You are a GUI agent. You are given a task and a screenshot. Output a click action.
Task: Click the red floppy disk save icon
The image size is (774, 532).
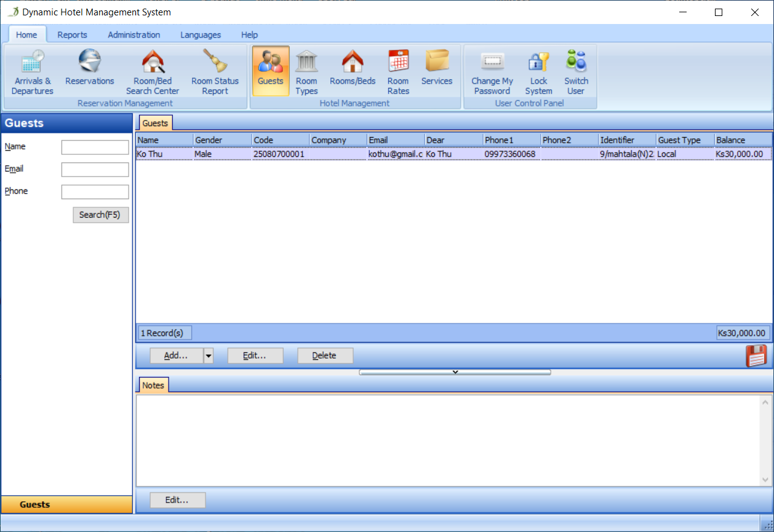coord(756,355)
